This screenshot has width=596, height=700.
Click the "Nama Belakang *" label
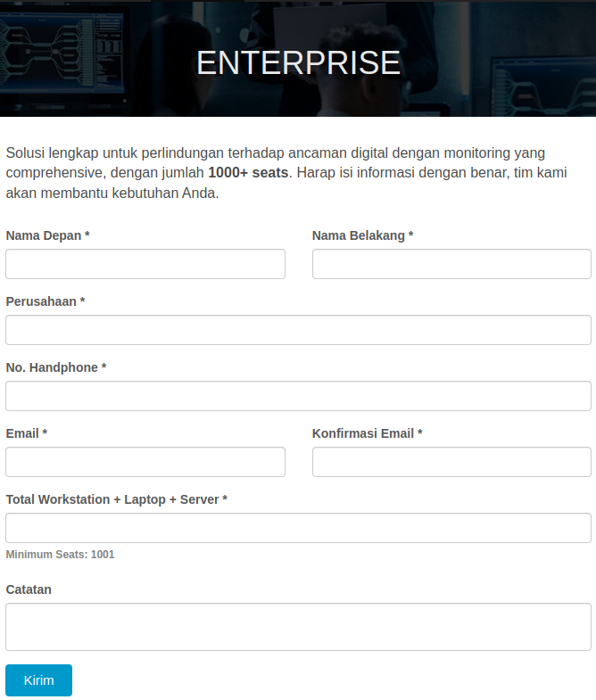tap(363, 235)
